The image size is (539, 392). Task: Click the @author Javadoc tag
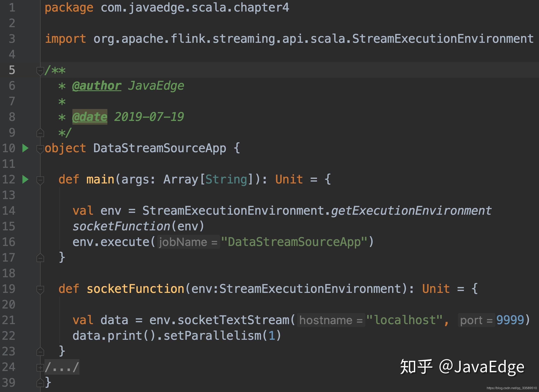97,86
